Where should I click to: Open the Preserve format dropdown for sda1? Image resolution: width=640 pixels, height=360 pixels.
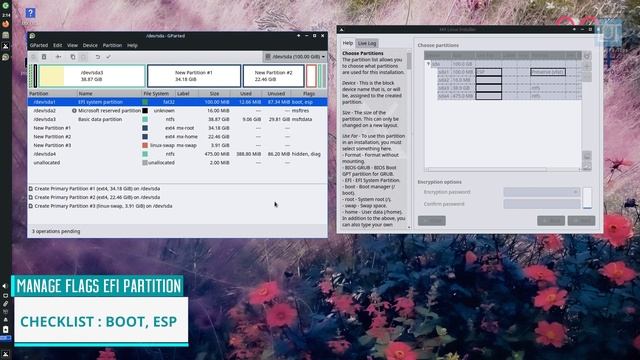coord(548,72)
